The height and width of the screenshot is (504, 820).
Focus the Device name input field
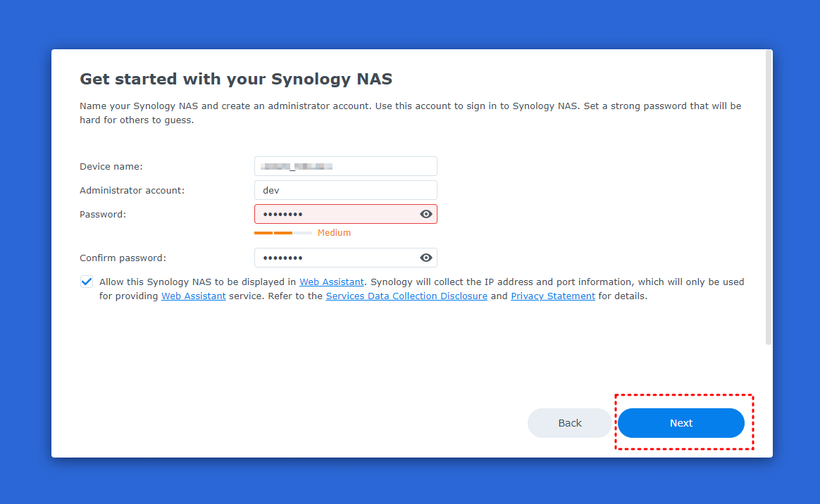(x=346, y=166)
